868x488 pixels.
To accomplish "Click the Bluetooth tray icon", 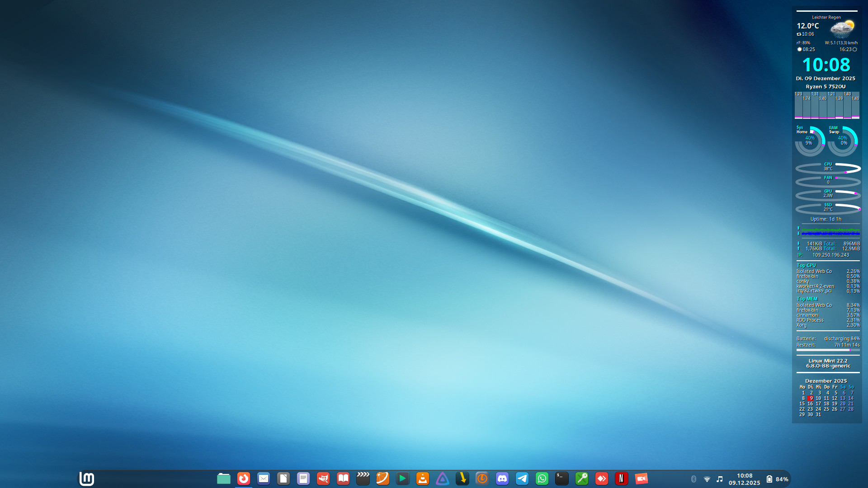I will tap(693, 479).
